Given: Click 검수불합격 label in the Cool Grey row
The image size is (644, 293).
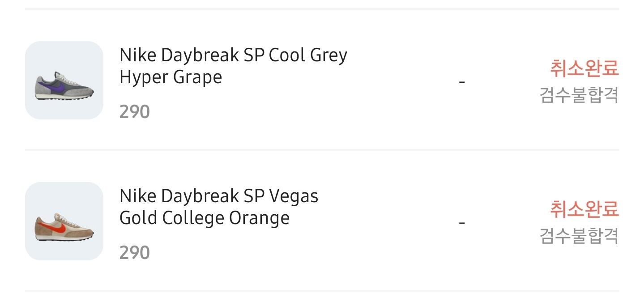Looking at the screenshot, I should coord(579,95).
